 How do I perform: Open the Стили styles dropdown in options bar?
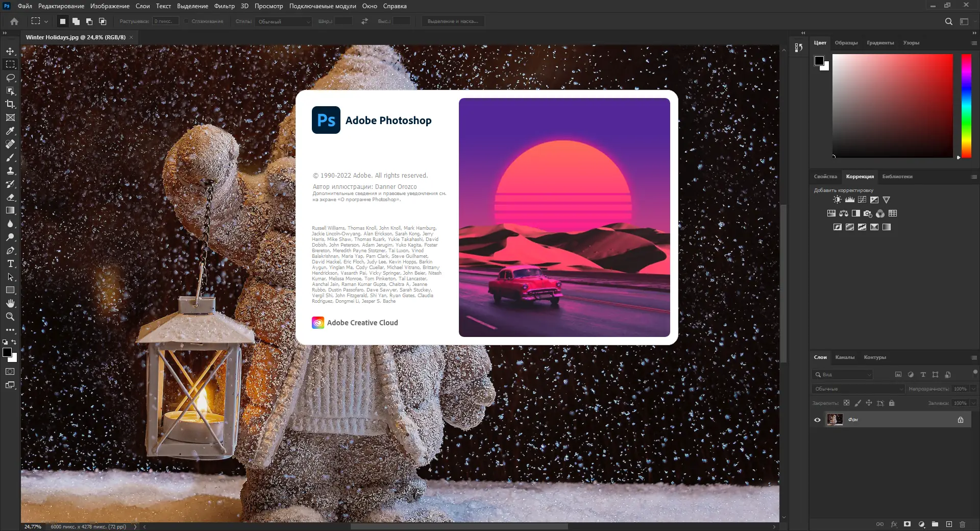click(x=284, y=21)
